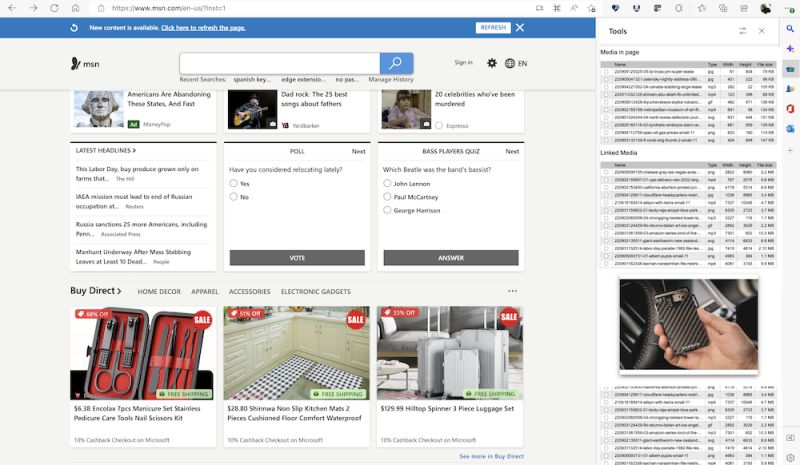Open the Collections icon in the toolbar
This screenshot has height=465, width=800.
723,8
